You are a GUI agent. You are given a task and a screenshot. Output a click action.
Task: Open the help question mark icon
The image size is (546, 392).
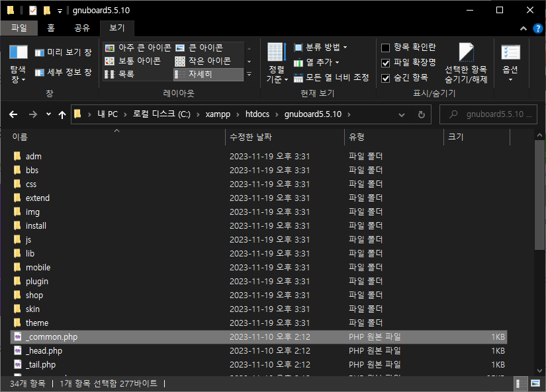(x=537, y=28)
